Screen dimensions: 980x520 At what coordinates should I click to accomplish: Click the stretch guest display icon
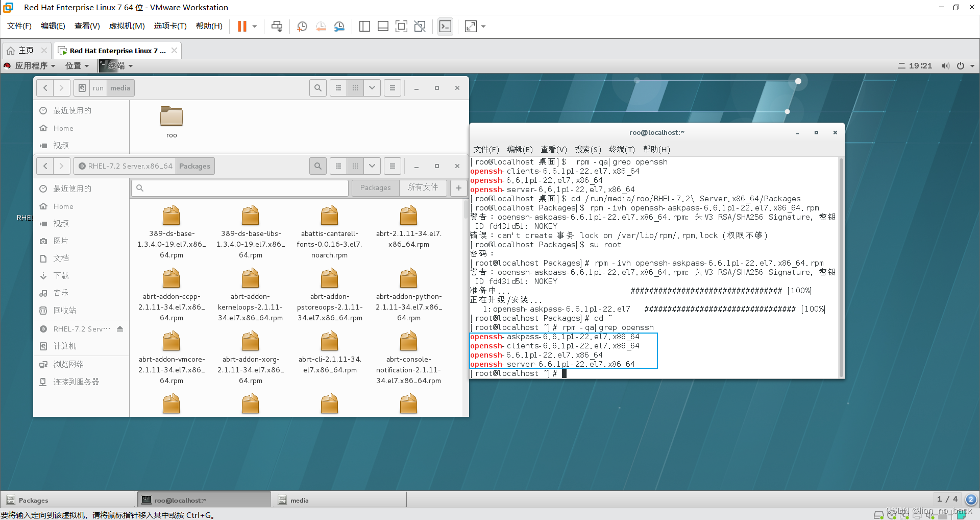471,26
